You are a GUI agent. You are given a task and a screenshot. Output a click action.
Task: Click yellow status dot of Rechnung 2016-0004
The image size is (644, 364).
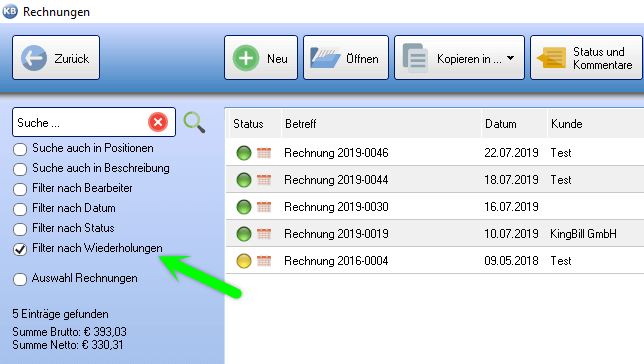pyautogui.click(x=244, y=261)
